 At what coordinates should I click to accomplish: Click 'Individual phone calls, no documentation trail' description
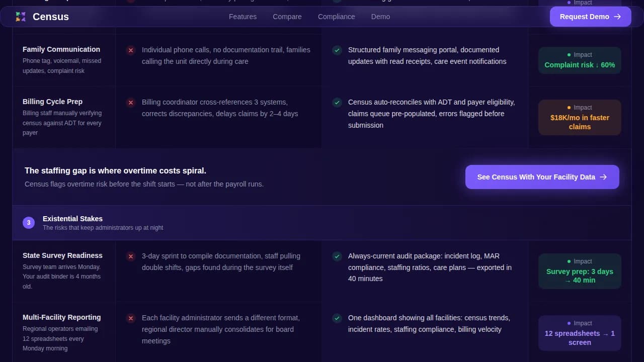tap(226, 55)
